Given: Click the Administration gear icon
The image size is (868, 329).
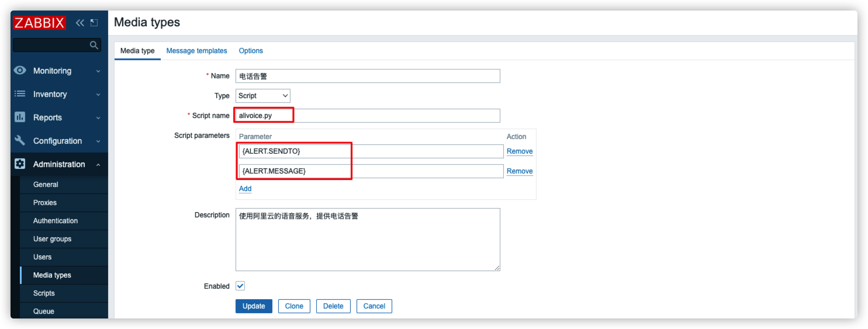Looking at the screenshot, I should [x=20, y=164].
